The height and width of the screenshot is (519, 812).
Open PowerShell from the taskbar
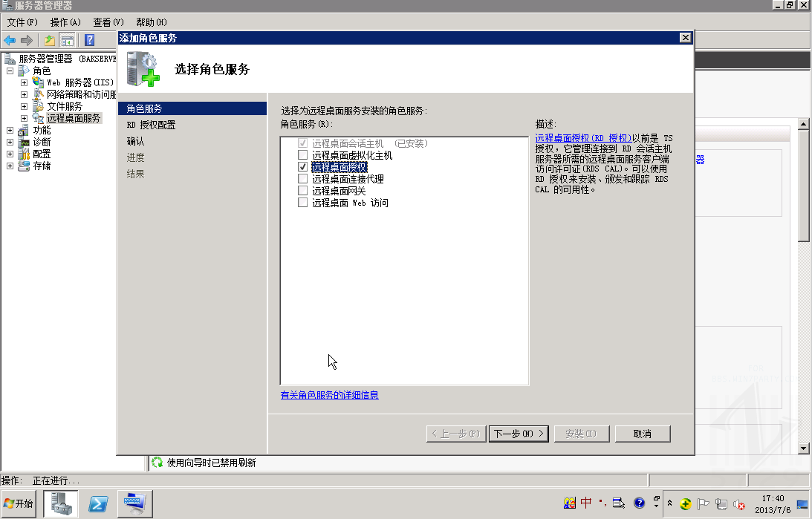pos(98,503)
